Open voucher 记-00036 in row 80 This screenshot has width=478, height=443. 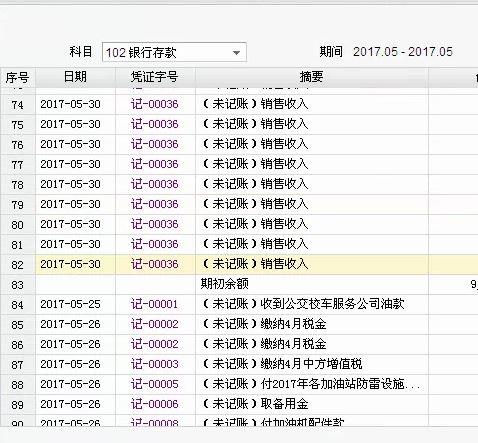tap(155, 224)
